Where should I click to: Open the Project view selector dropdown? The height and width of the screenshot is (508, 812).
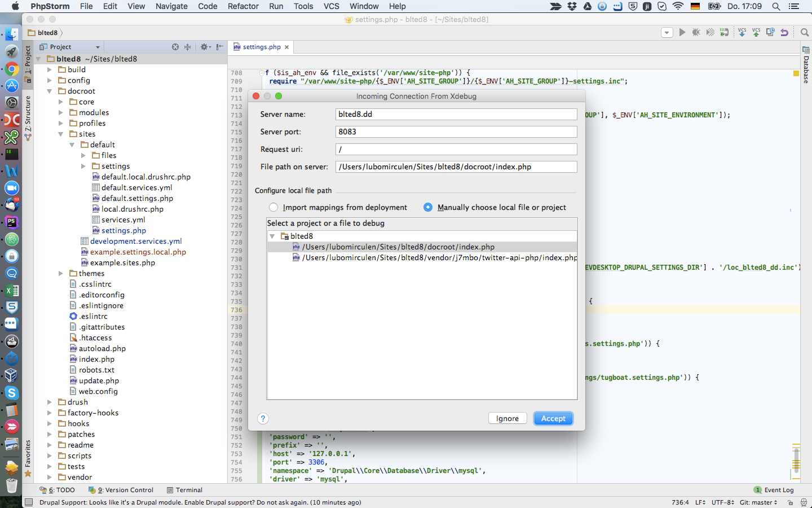tap(70, 47)
